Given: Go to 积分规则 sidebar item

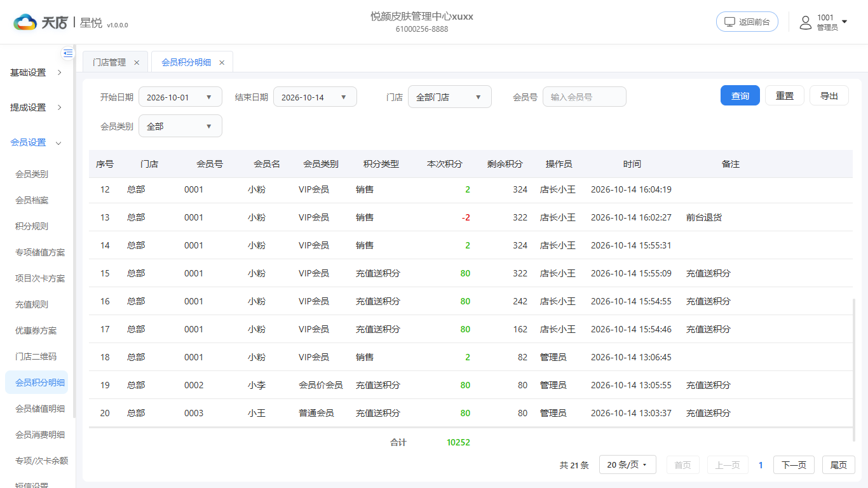Looking at the screenshot, I should [x=32, y=226].
